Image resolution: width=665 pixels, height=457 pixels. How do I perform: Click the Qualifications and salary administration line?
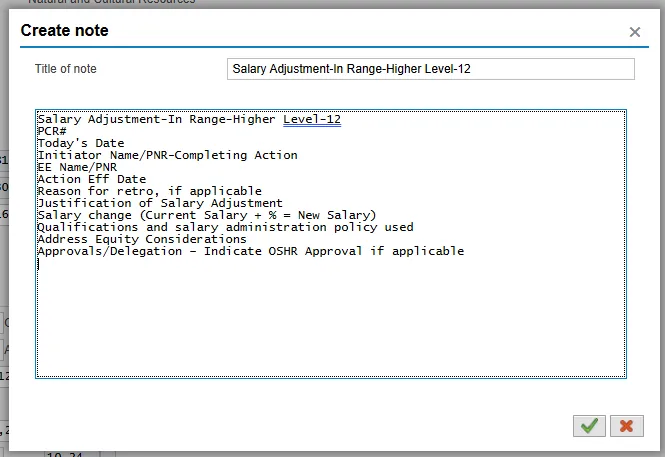pyautogui.click(x=225, y=227)
